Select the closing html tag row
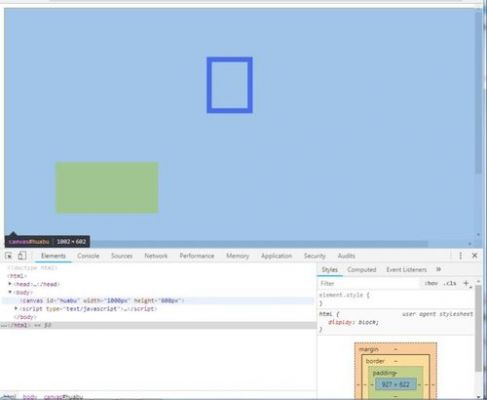Screen dimensions: 487x400 click(158, 325)
